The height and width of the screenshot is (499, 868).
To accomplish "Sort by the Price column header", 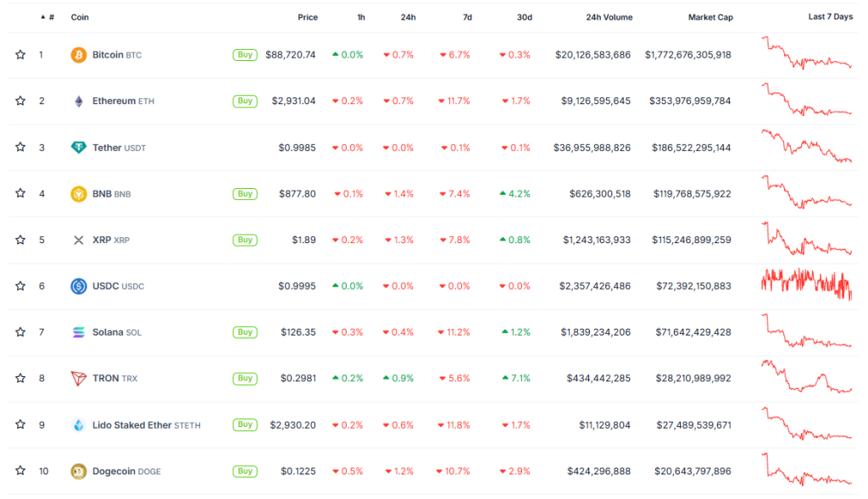I will coord(308,17).
